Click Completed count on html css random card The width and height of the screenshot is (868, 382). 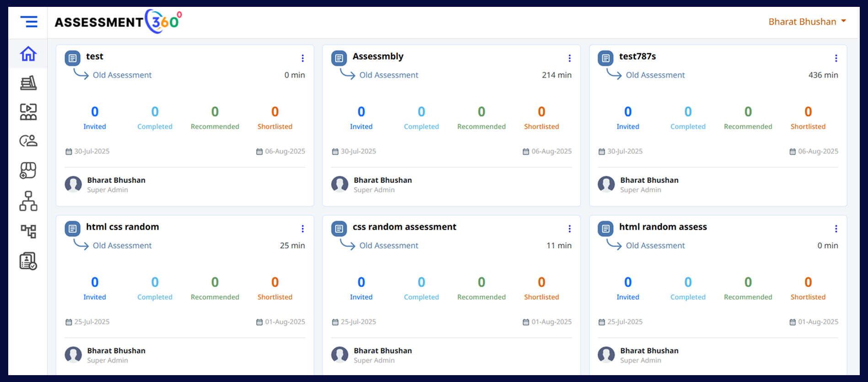tap(155, 282)
